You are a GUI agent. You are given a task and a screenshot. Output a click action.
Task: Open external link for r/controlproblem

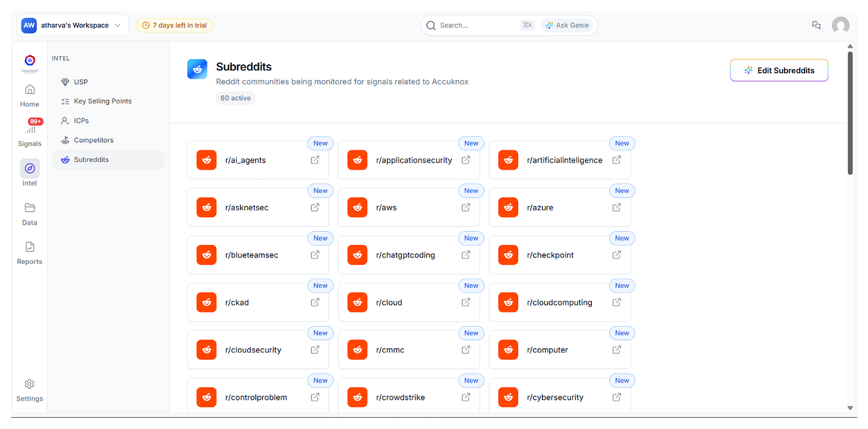click(x=315, y=397)
